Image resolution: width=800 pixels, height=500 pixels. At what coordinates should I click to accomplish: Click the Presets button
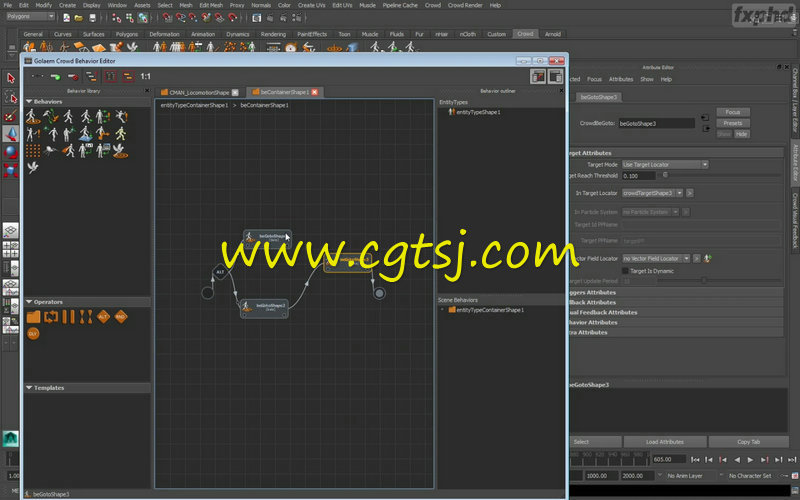[x=733, y=123]
